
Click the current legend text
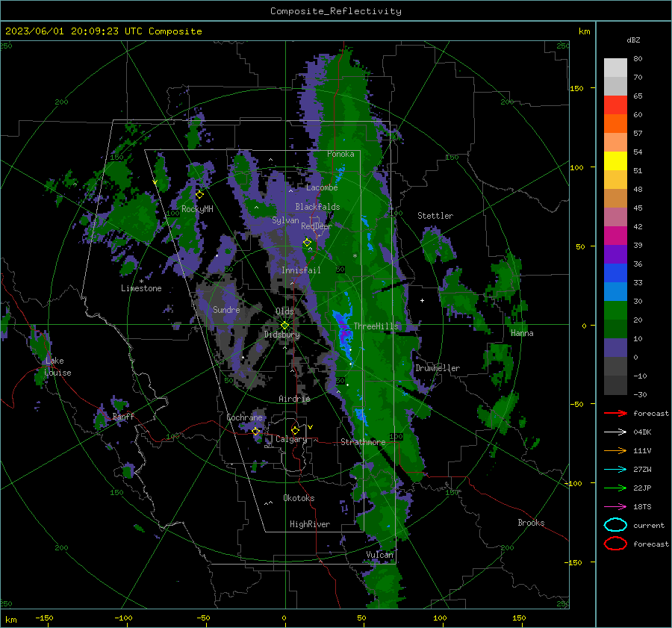[x=649, y=525]
